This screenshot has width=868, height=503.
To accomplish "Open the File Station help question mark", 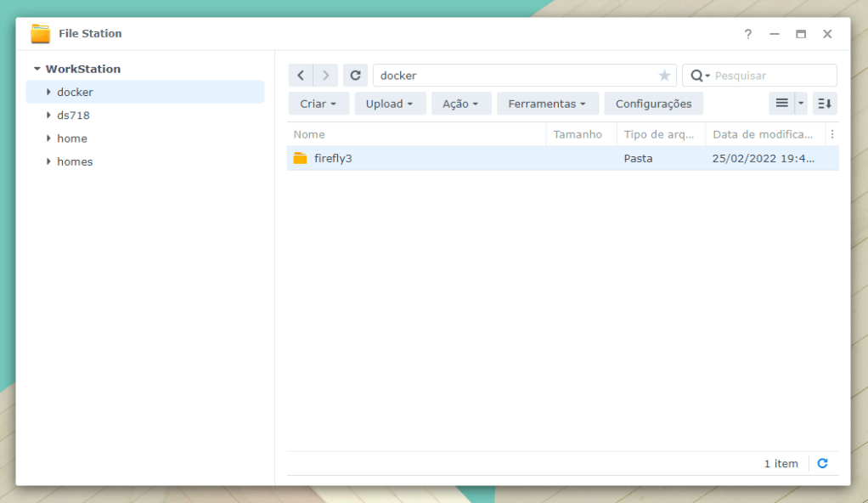I will coord(747,34).
